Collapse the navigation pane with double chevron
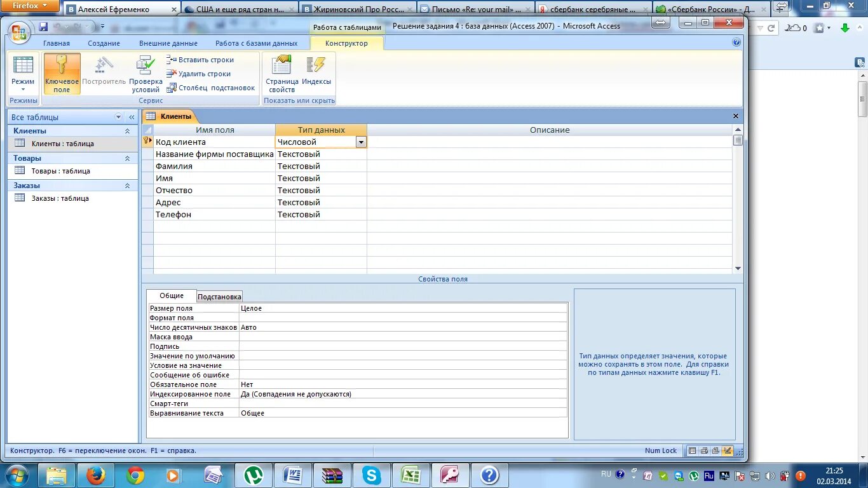The image size is (868, 488). pyautogui.click(x=132, y=117)
